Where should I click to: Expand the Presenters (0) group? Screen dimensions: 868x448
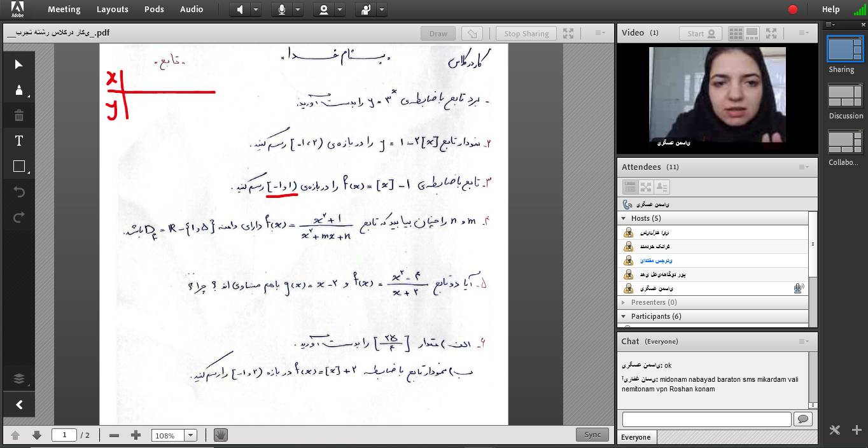624,302
